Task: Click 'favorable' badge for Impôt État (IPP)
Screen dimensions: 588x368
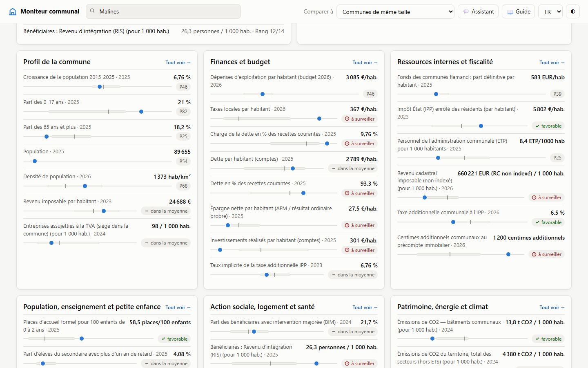Action: [x=548, y=126]
